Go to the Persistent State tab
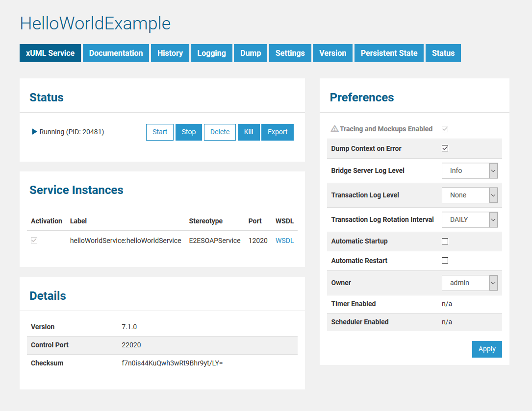 389,53
